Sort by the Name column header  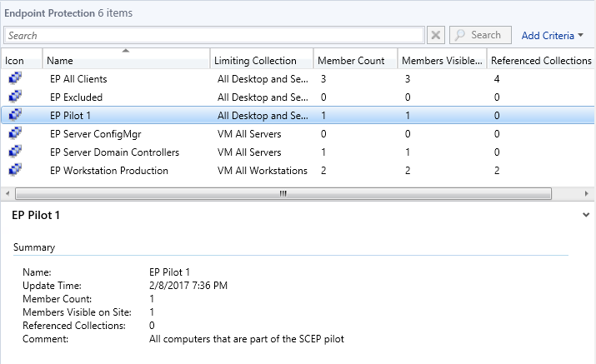(125, 61)
